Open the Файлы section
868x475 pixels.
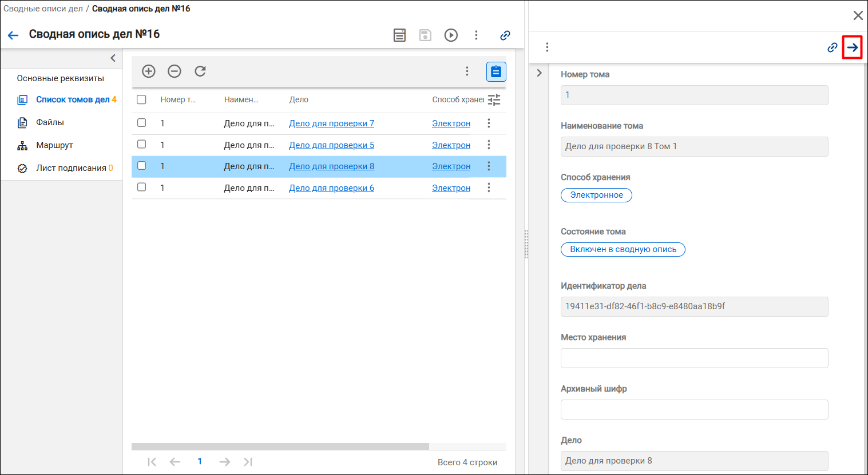(x=50, y=122)
